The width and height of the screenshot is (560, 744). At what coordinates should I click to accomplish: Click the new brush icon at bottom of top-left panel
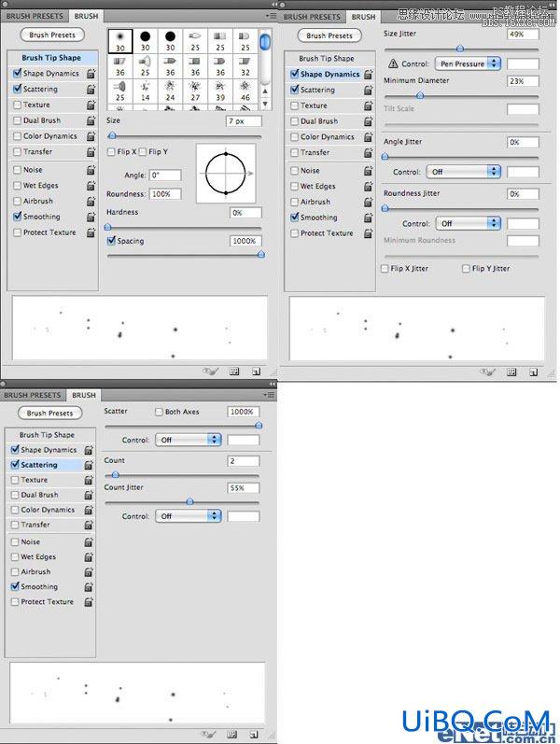(x=257, y=372)
